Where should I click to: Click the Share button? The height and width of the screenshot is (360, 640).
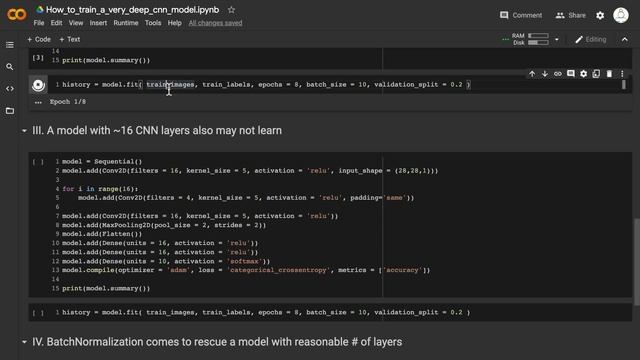571,15
